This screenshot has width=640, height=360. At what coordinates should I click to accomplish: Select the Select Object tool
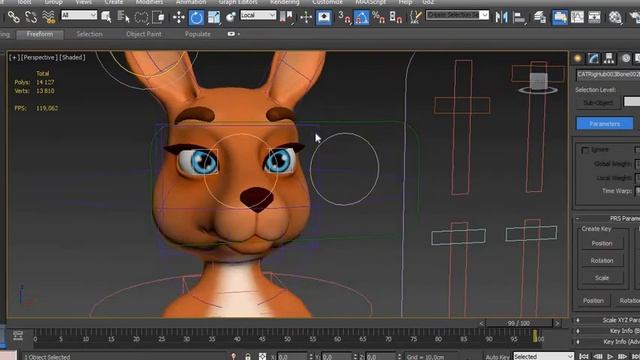107,17
